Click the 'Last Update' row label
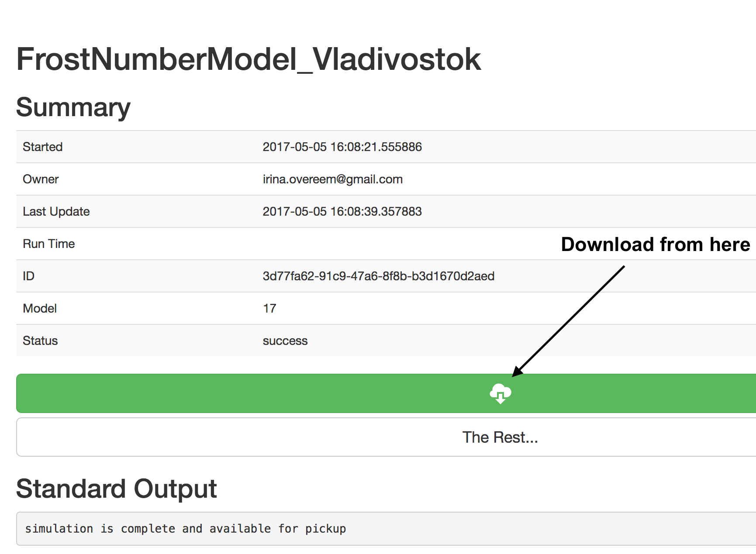Image resolution: width=756 pixels, height=554 pixels. click(56, 211)
